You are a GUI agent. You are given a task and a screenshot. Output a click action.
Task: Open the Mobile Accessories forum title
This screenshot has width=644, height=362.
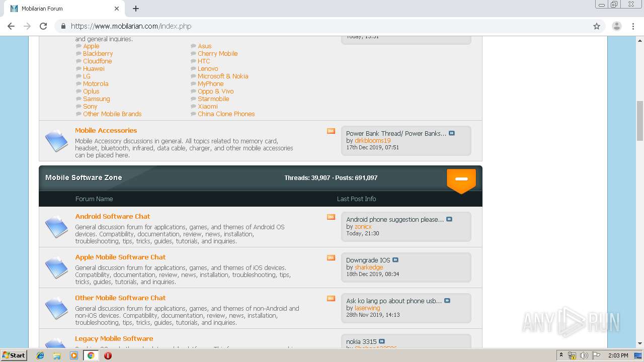[x=106, y=130]
